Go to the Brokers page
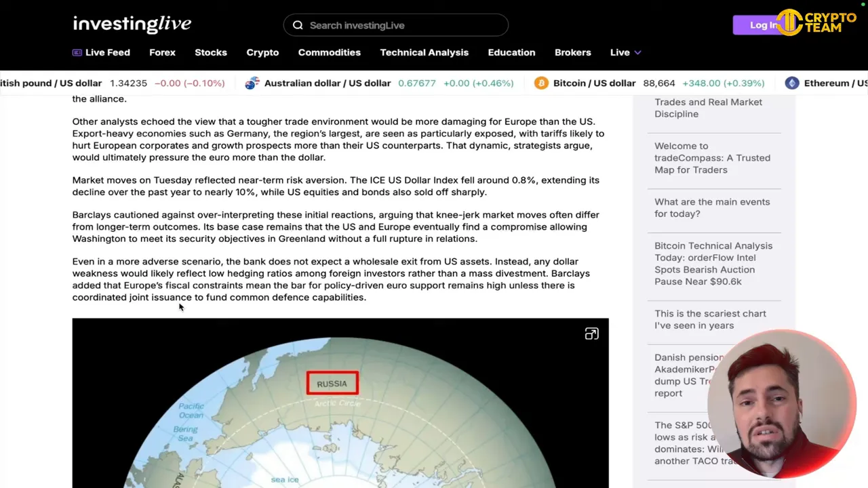Screen dimensions: 868x488 [x=572, y=52]
